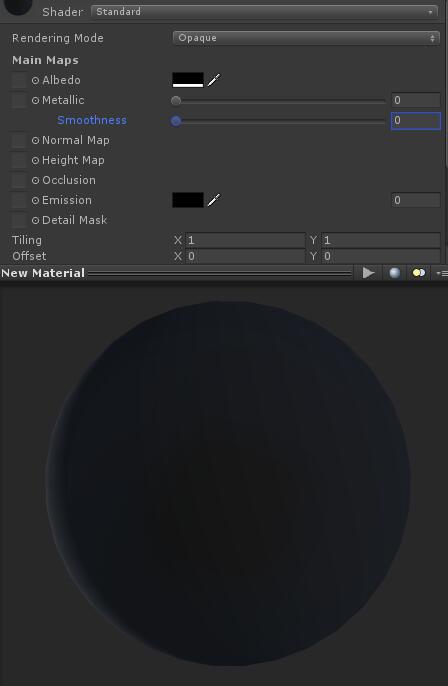448x686 pixels.
Task: Click the Offset X field
Action: coord(245,256)
